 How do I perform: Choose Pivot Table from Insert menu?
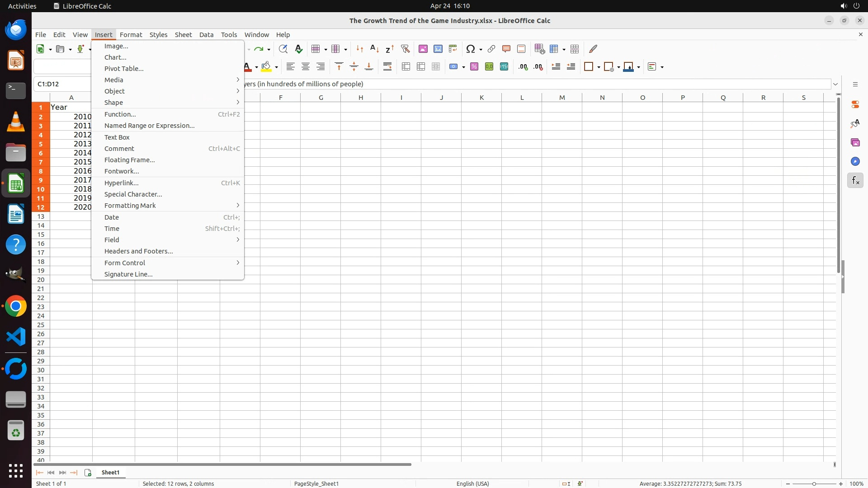[124, 69]
